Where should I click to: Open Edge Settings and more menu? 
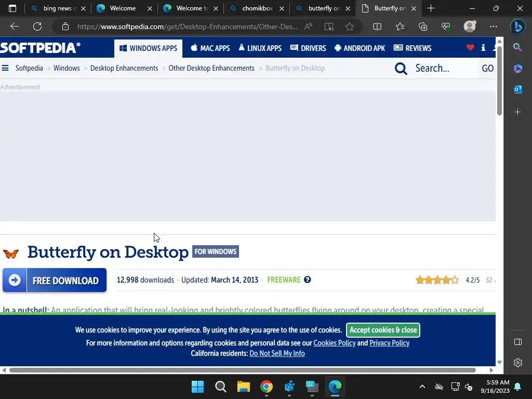point(494,26)
